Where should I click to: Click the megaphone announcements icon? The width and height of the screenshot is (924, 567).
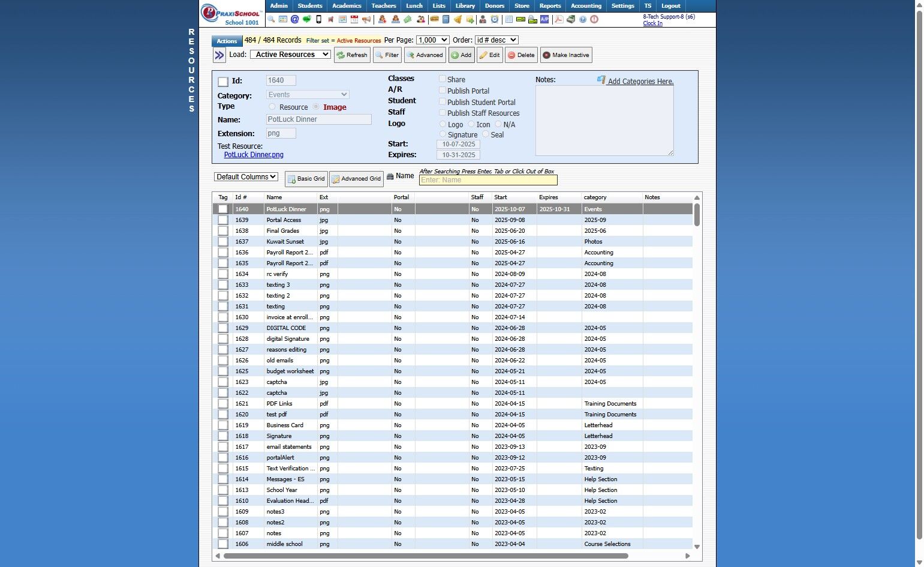click(366, 19)
